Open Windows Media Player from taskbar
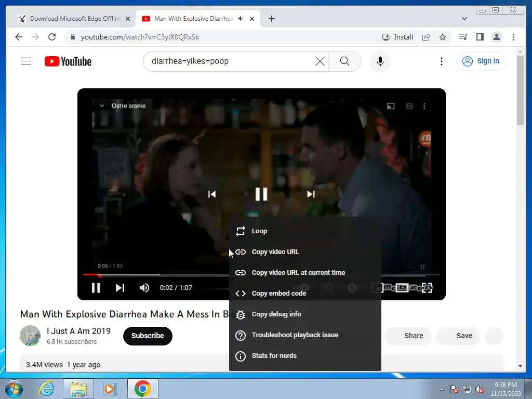This screenshot has width=532, height=399. [109, 389]
